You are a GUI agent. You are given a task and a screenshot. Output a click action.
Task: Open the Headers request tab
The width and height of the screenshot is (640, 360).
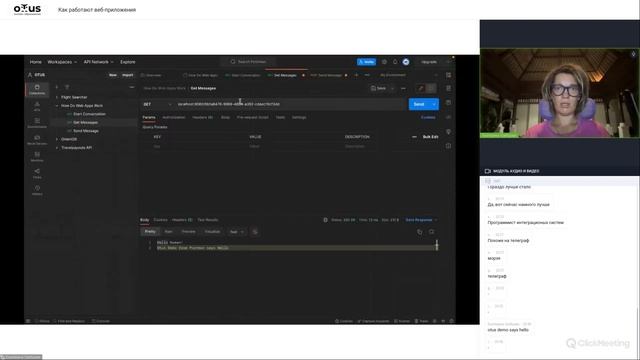[202, 118]
